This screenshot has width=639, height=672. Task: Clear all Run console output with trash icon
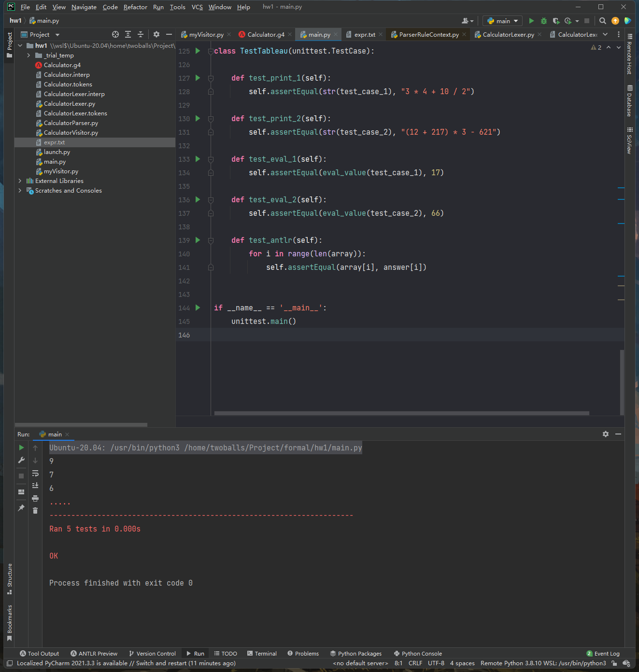click(x=35, y=511)
